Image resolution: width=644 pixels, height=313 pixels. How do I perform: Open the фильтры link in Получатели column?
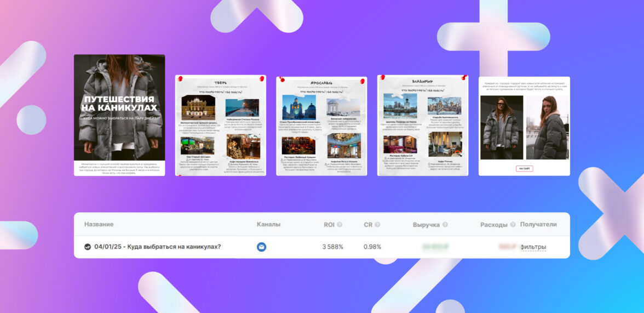click(533, 247)
